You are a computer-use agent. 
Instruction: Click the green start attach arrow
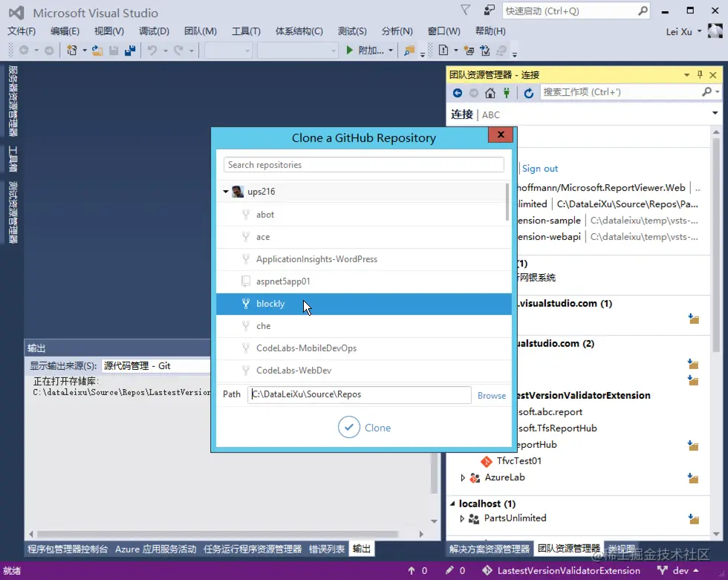click(x=350, y=50)
